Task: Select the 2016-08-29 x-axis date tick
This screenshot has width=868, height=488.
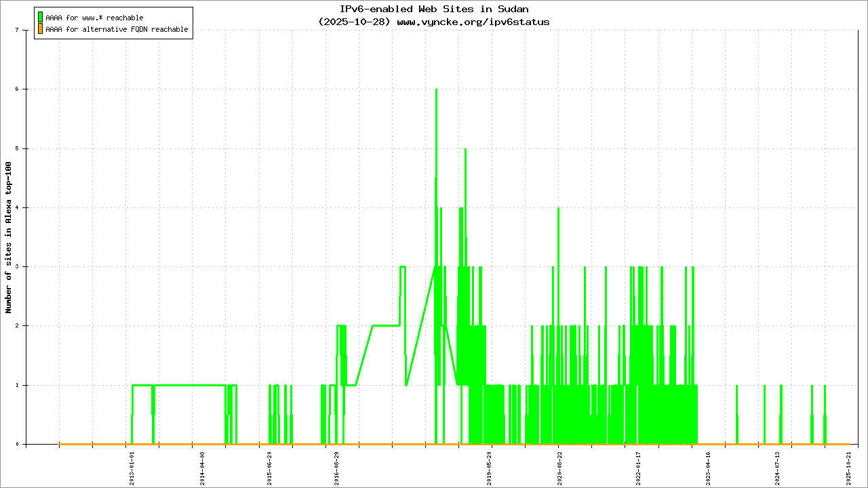Action: [x=336, y=466]
